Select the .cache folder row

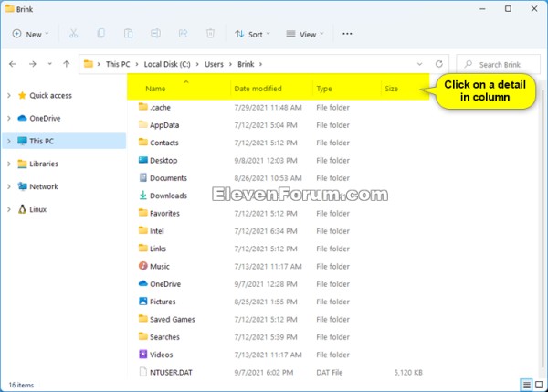[x=279, y=107]
